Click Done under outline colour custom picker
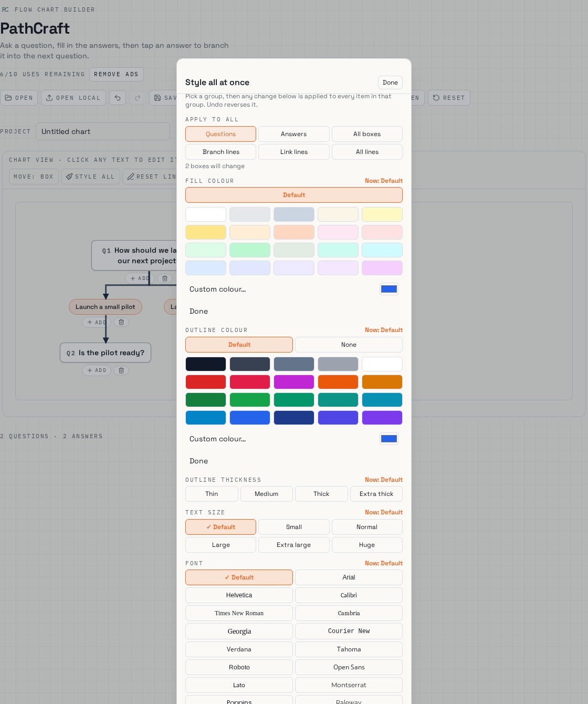 [x=198, y=461]
